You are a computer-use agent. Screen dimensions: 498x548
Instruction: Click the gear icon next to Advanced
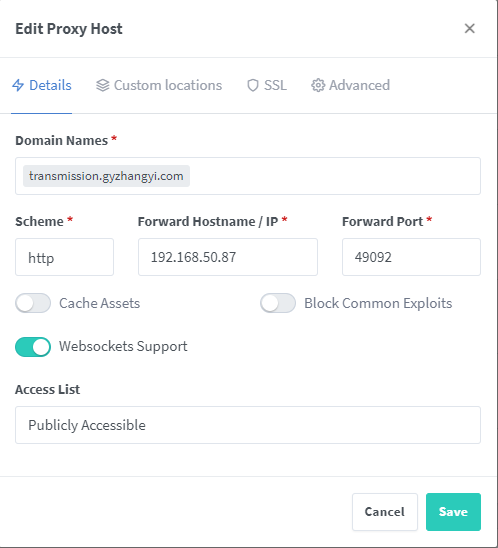pos(318,85)
